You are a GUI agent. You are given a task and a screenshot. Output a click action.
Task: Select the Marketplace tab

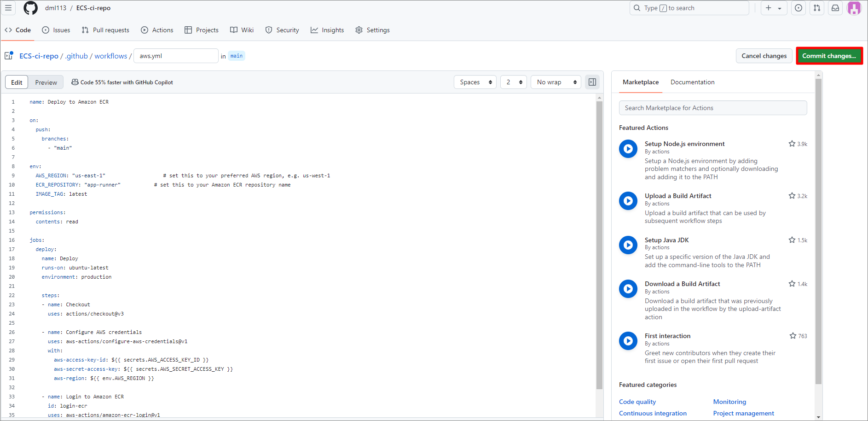pyautogui.click(x=641, y=82)
